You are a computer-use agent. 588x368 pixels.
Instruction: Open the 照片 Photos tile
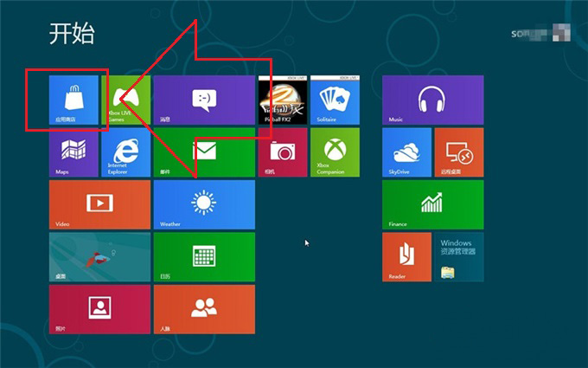[x=99, y=309]
